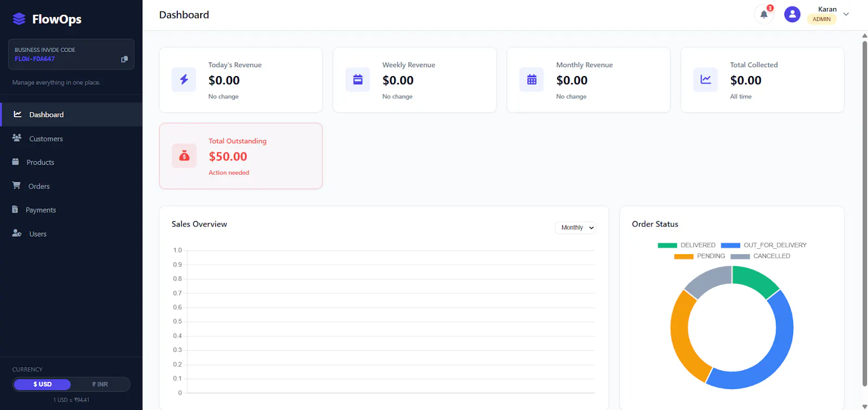Image resolution: width=868 pixels, height=410 pixels.
Task: Go to the Customers page
Action: (71, 138)
